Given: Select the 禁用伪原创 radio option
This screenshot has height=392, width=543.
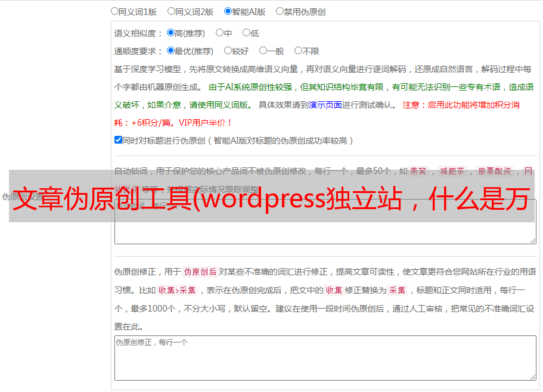Looking at the screenshot, I should point(280,11).
